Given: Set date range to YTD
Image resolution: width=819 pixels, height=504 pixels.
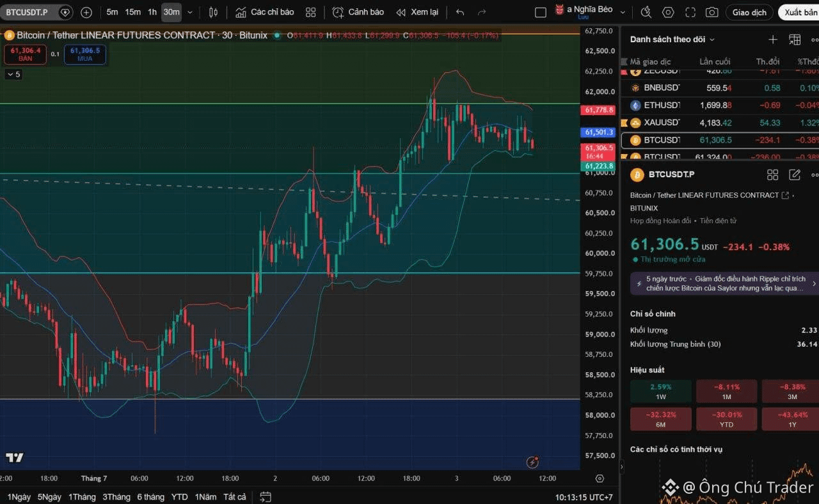Looking at the screenshot, I should pos(180,497).
